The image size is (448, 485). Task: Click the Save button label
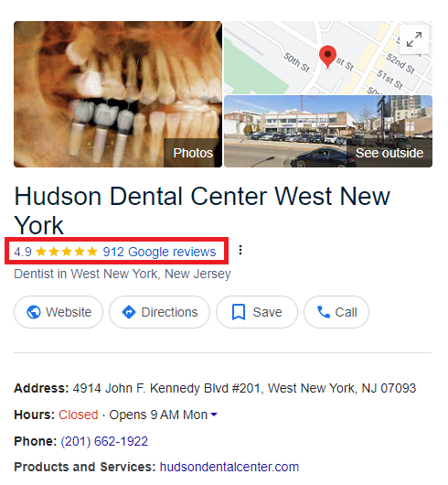[267, 312]
